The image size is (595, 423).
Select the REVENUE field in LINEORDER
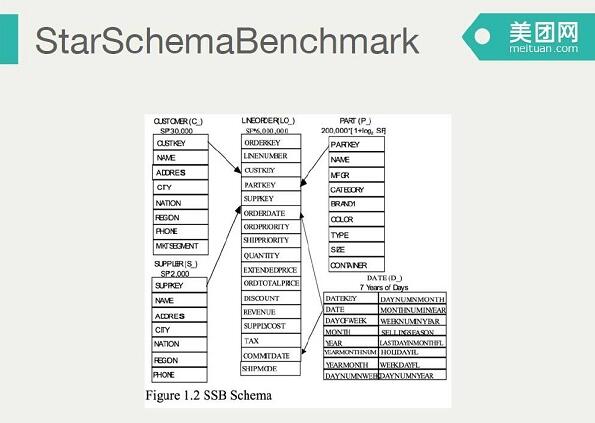(x=271, y=312)
